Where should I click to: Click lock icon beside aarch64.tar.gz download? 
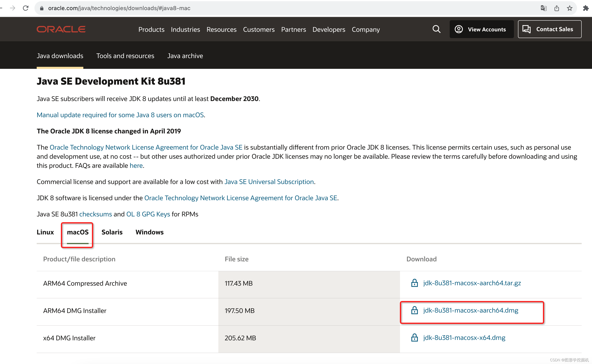[x=414, y=283]
